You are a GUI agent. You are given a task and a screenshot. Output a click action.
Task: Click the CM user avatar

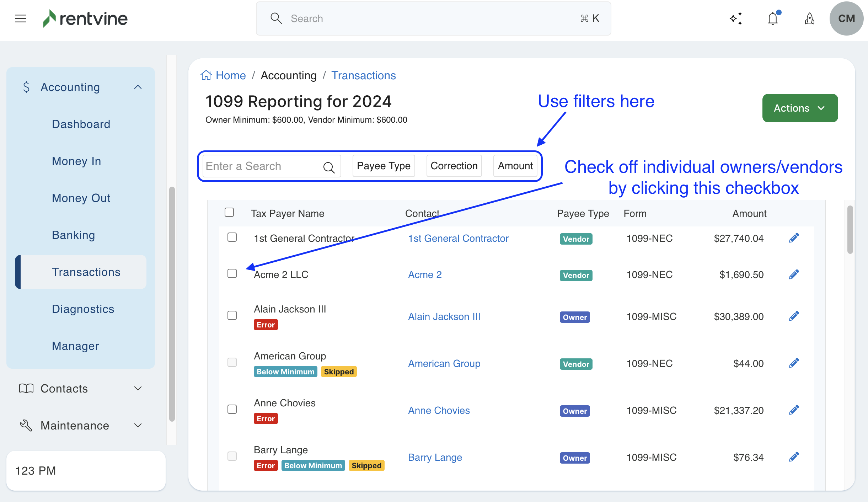tap(846, 18)
